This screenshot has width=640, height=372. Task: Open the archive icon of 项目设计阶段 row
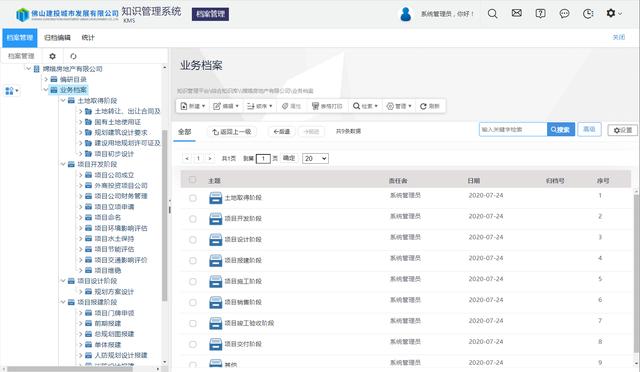tap(215, 240)
